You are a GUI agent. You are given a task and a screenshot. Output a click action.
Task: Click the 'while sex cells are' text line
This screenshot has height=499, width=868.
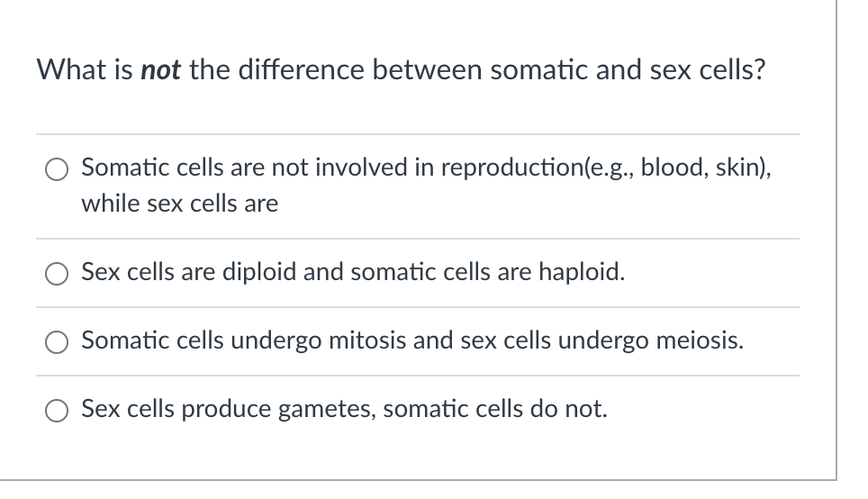(180, 204)
